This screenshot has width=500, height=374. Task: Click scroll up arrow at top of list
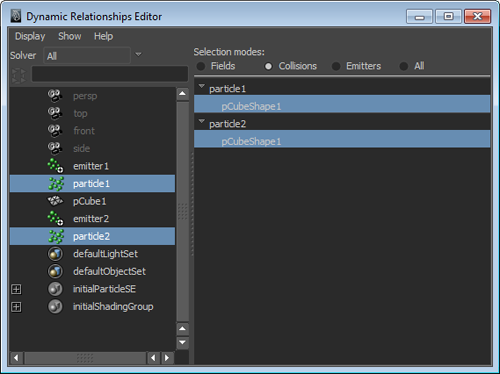(x=182, y=93)
